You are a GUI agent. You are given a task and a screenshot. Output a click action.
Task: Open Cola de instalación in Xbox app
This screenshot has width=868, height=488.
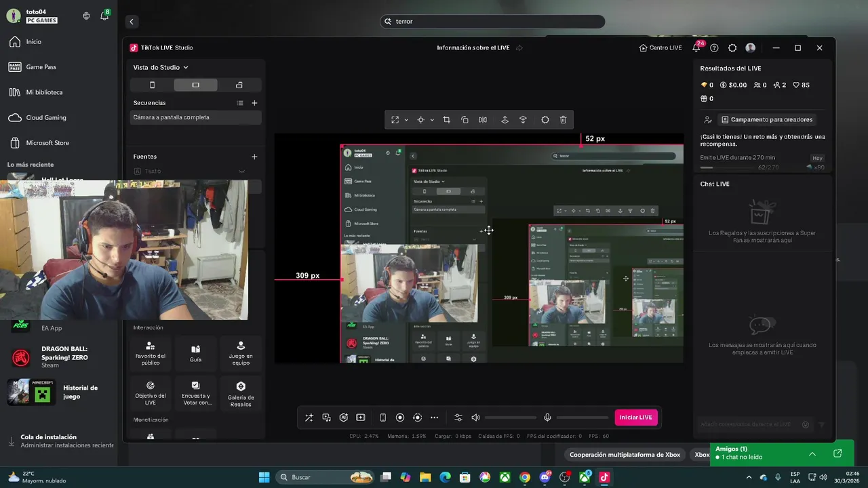(x=60, y=441)
